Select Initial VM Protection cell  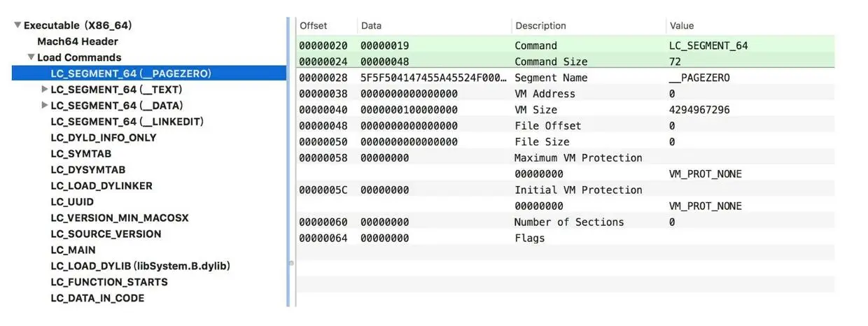point(578,190)
